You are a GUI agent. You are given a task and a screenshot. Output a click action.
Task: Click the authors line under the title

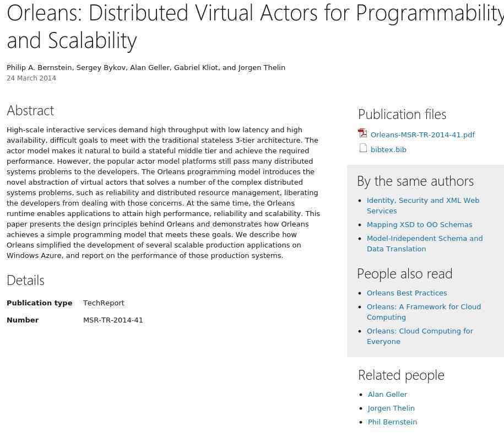(x=146, y=68)
